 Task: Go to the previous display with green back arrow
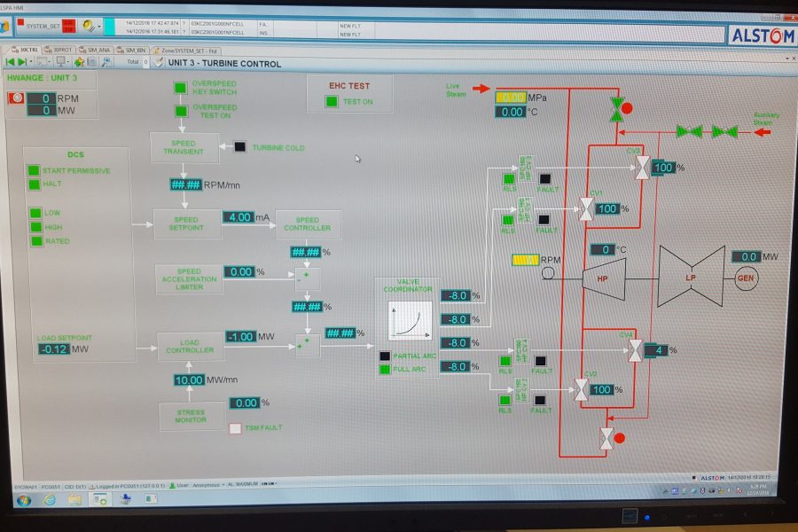10,62
